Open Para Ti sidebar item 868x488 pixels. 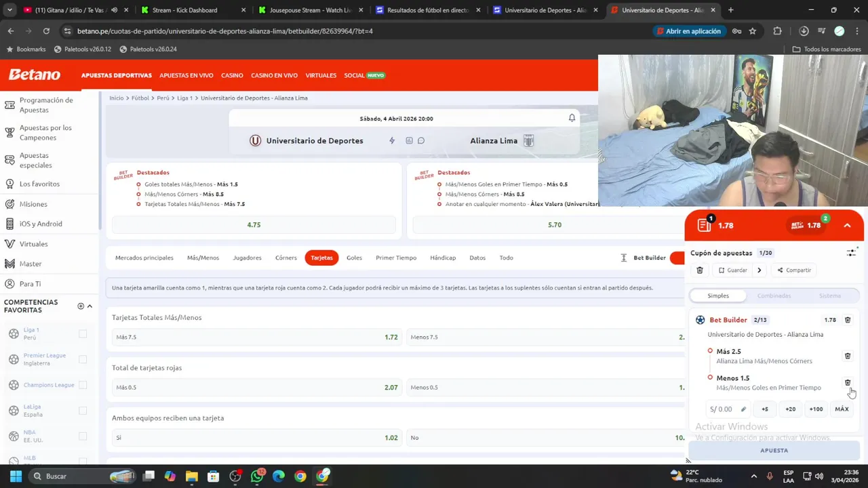[x=30, y=284]
